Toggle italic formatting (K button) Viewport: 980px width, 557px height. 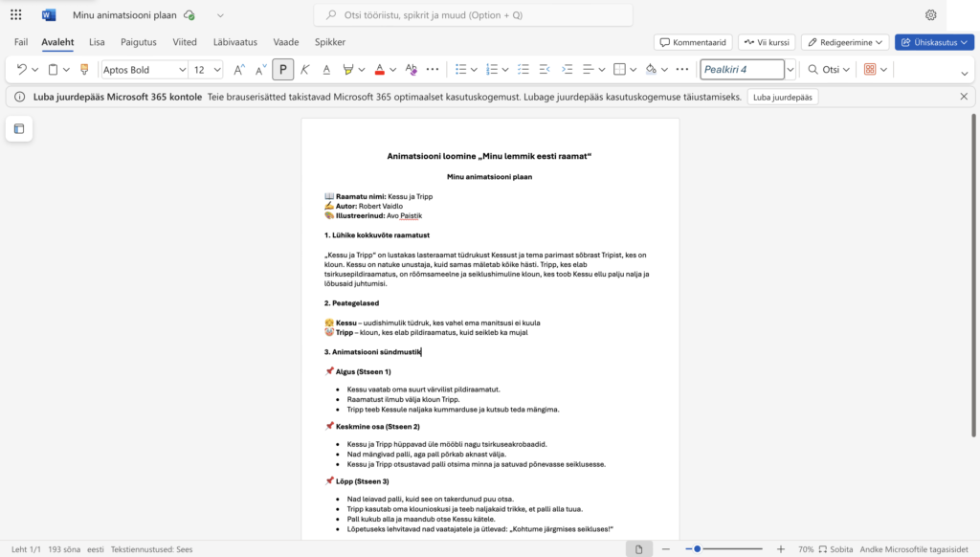click(305, 70)
